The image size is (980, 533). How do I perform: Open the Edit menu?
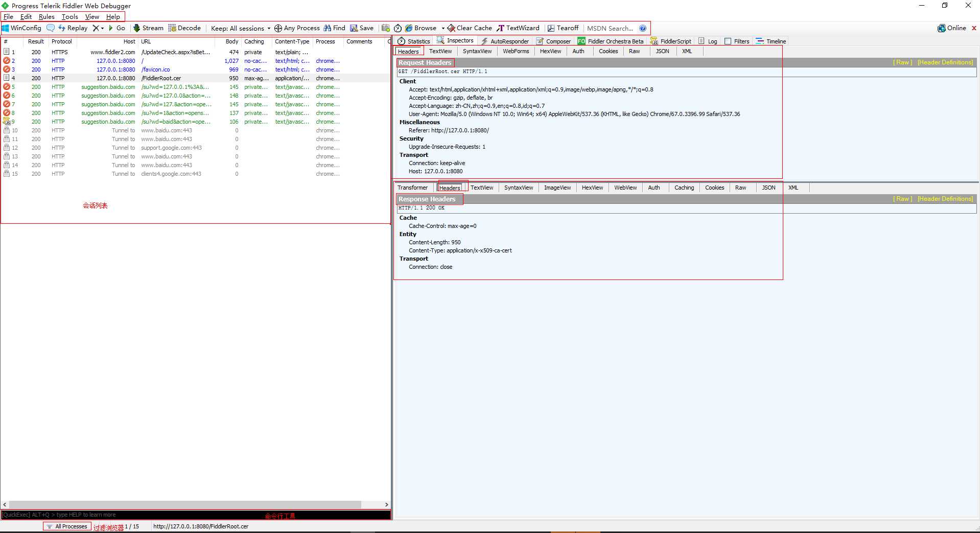[x=26, y=17]
